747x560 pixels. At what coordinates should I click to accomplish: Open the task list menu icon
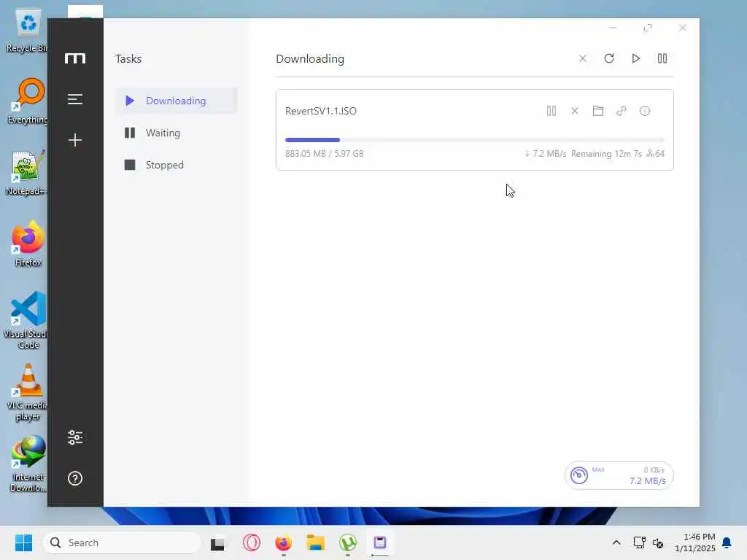tap(75, 99)
